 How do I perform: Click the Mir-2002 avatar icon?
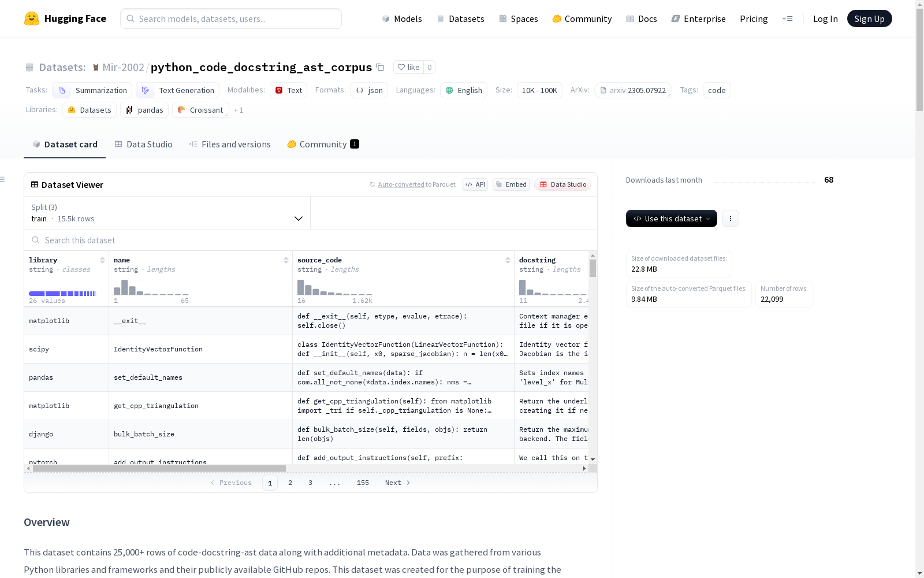[x=96, y=67]
